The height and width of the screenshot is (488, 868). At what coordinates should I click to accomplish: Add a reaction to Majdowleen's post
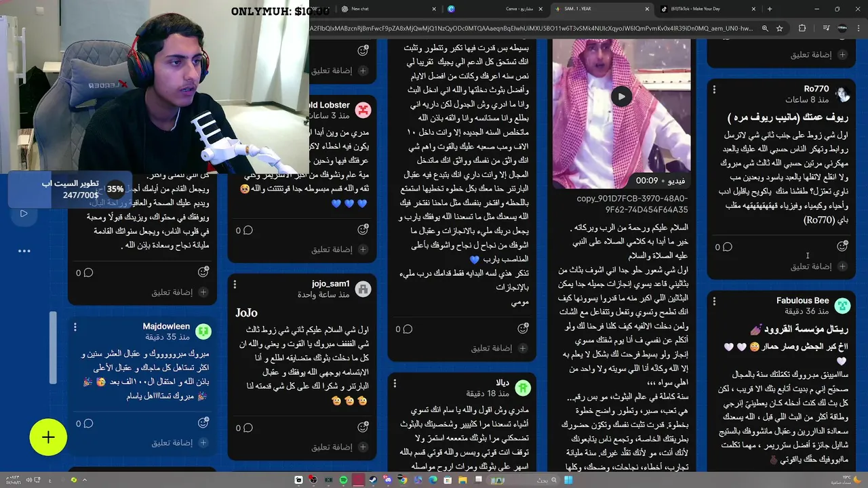pos(203,423)
